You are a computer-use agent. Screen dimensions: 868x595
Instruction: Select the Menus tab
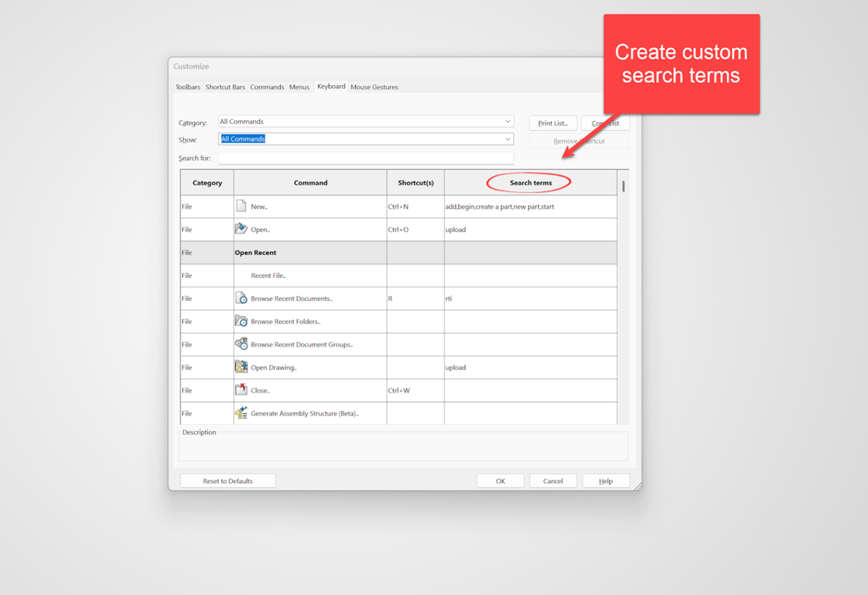tap(299, 87)
